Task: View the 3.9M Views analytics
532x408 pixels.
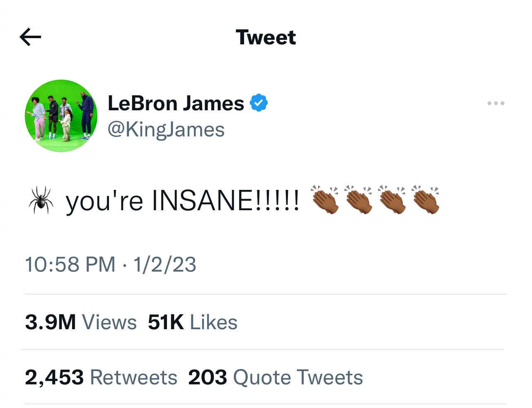Action: 81,322
